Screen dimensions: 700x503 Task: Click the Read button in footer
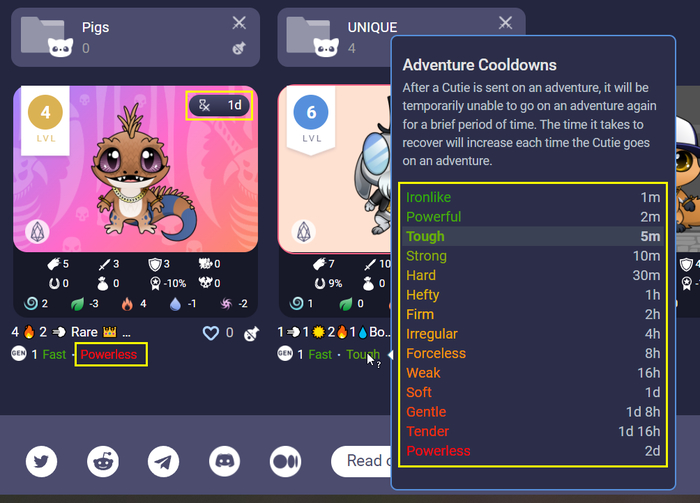click(362, 461)
